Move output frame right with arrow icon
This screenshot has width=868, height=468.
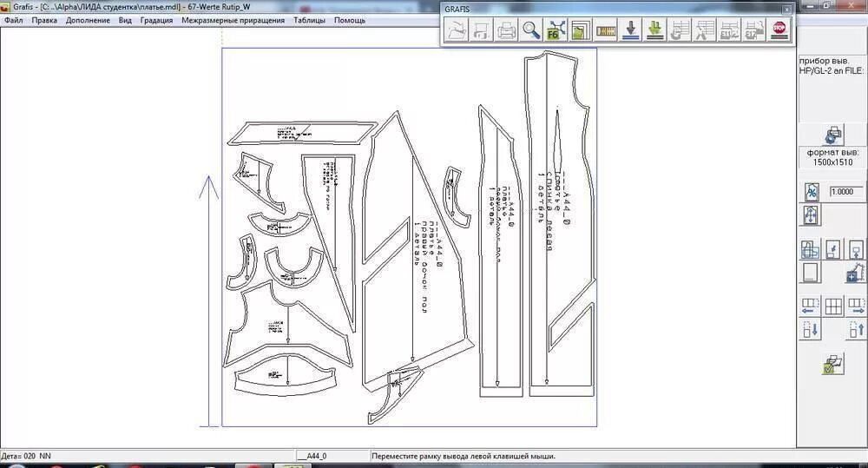857,306
